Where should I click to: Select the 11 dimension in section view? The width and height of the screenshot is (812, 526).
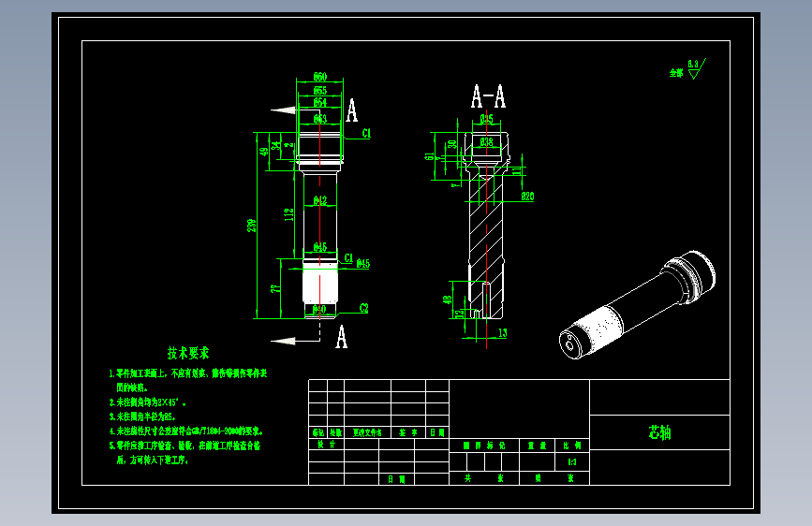tap(517, 170)
